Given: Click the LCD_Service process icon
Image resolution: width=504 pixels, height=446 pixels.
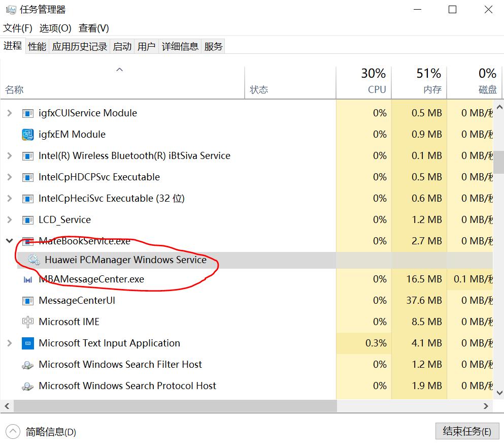Looking at the screenshot, I should pos(27,220).
